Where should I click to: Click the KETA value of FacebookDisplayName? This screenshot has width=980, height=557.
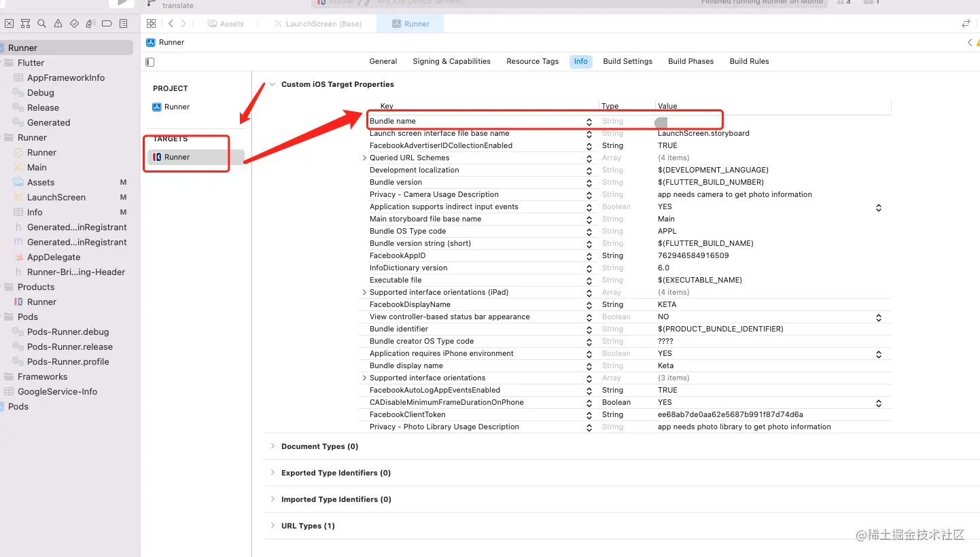point(667,304)
